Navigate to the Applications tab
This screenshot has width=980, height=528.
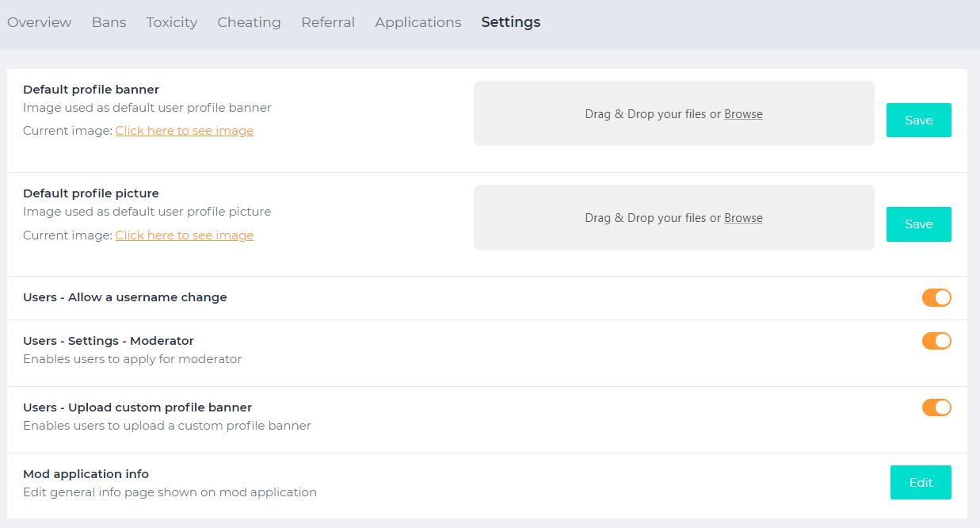pyautogui.click(x=418, y=22)
